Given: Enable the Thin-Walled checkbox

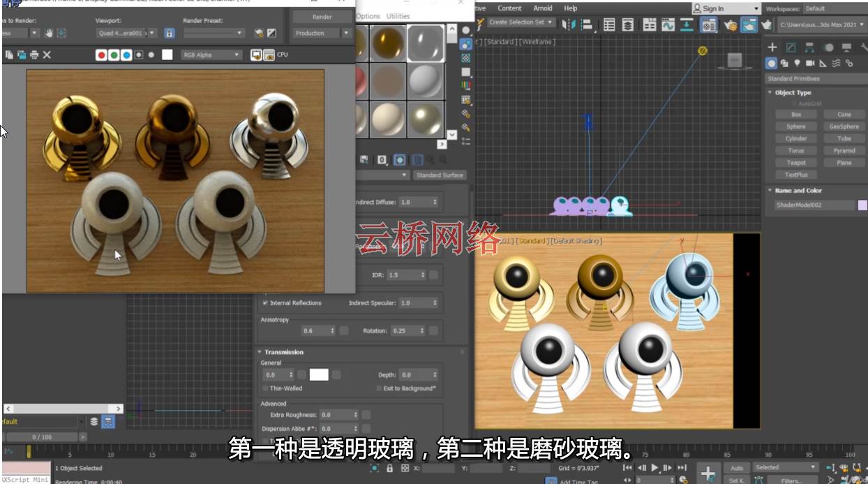Looking at the screenshot, I should [x=265, y=388].
